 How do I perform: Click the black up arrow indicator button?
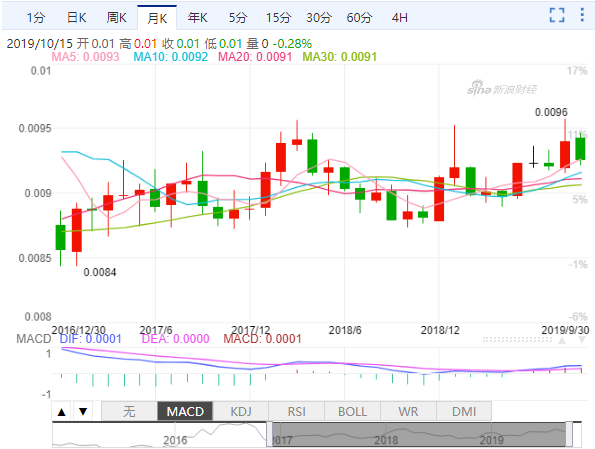pos(61,411)
